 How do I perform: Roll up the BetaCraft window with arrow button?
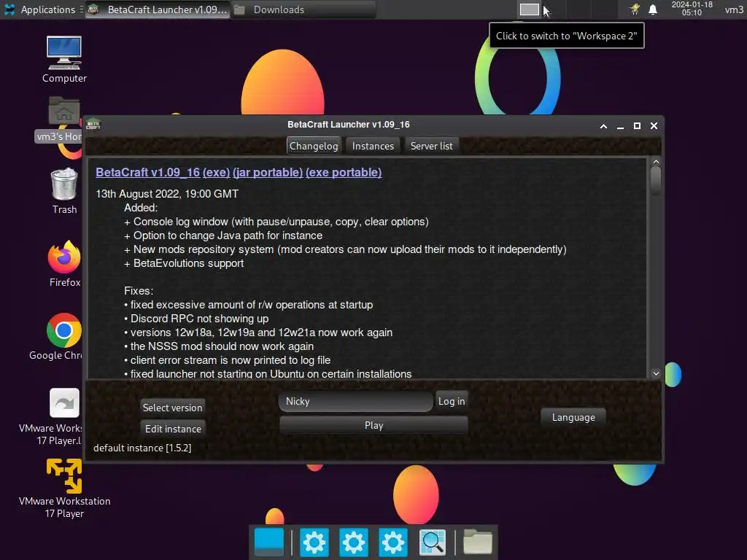click(603, 126)
